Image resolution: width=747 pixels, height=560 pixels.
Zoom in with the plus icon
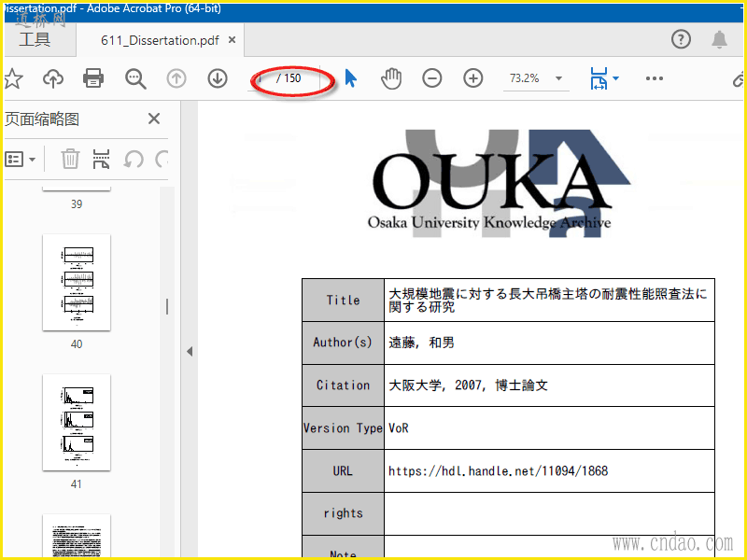[x=473, y=78]
